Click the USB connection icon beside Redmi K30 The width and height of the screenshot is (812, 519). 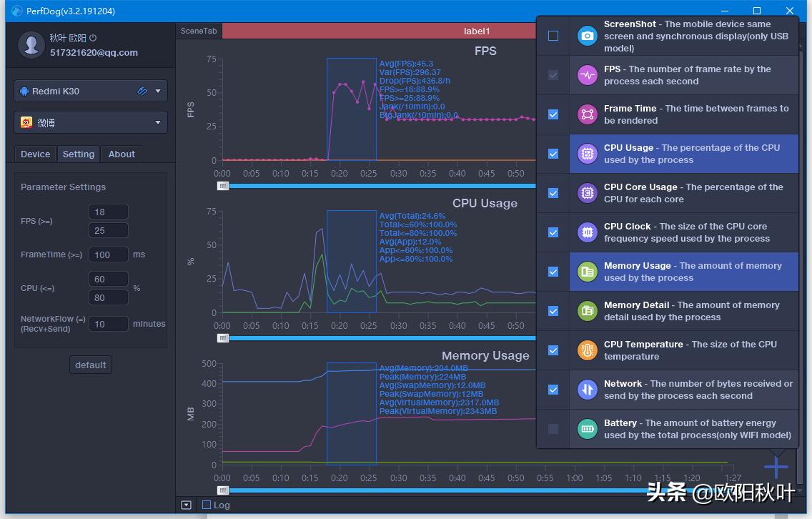[x=142, y=92]
